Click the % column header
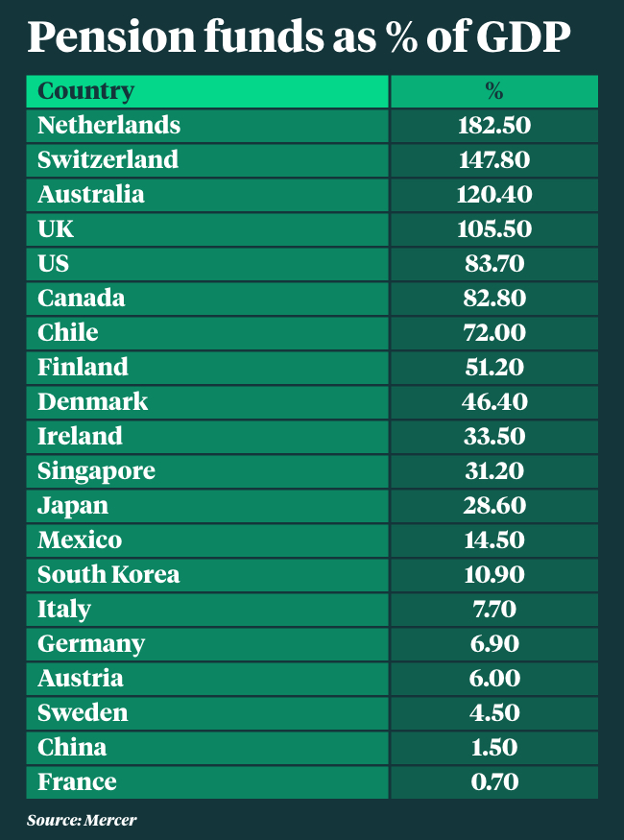The image size is (624, 840). click(493, 91)
